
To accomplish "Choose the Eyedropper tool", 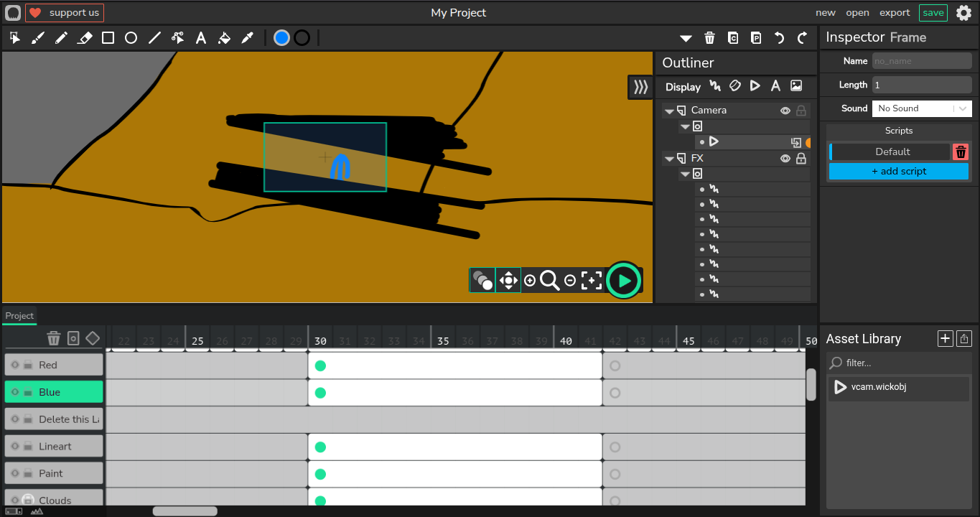I will 248,38.
